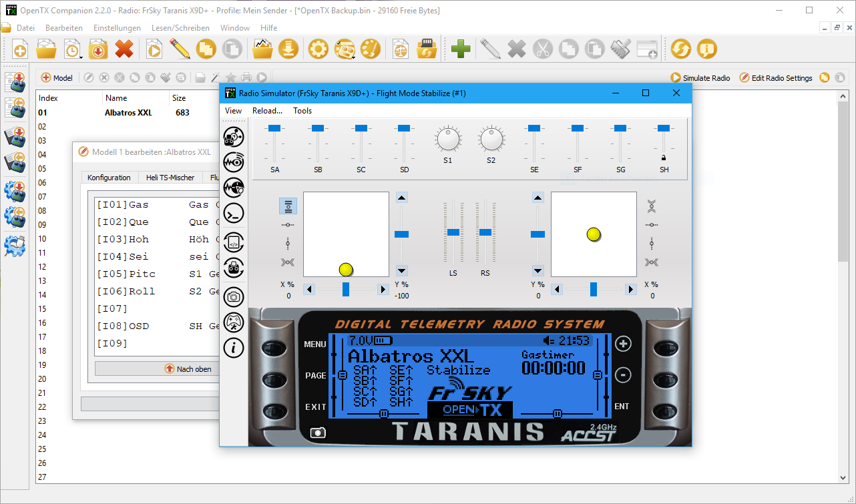This screenshot has height=504, width=856.
Task: Click the orange gear settings icon
Action: (318, 49)
